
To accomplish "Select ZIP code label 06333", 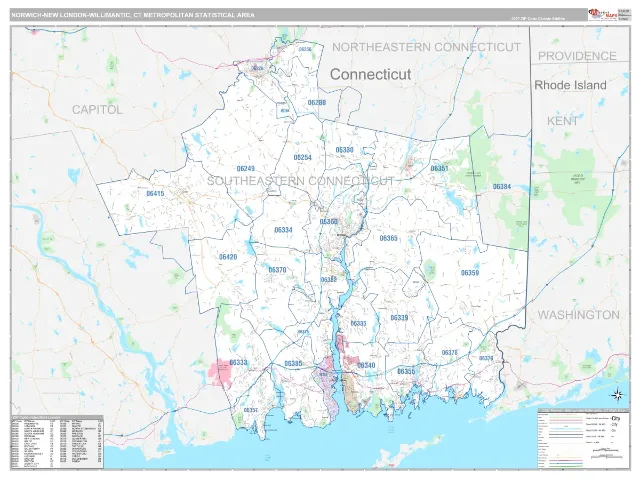I will tap(238, 362).
